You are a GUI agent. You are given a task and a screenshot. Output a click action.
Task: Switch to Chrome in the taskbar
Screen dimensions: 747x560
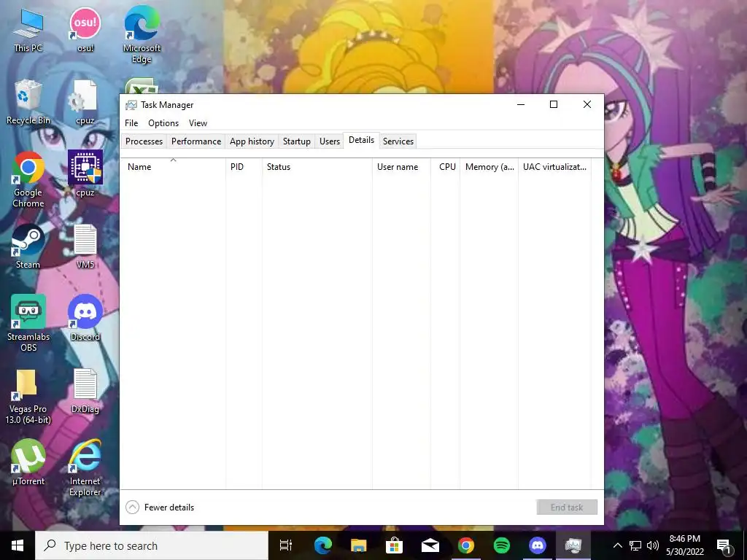coord(466,545)
